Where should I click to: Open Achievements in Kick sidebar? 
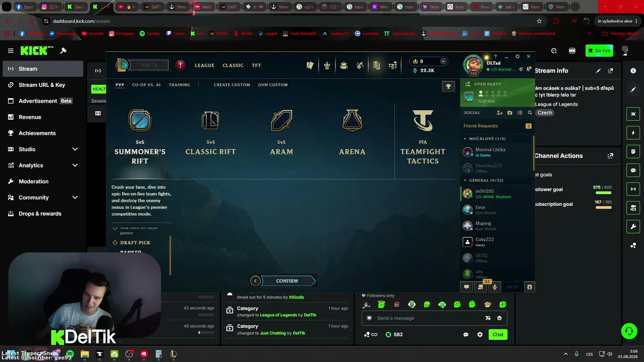click(42, 133)
